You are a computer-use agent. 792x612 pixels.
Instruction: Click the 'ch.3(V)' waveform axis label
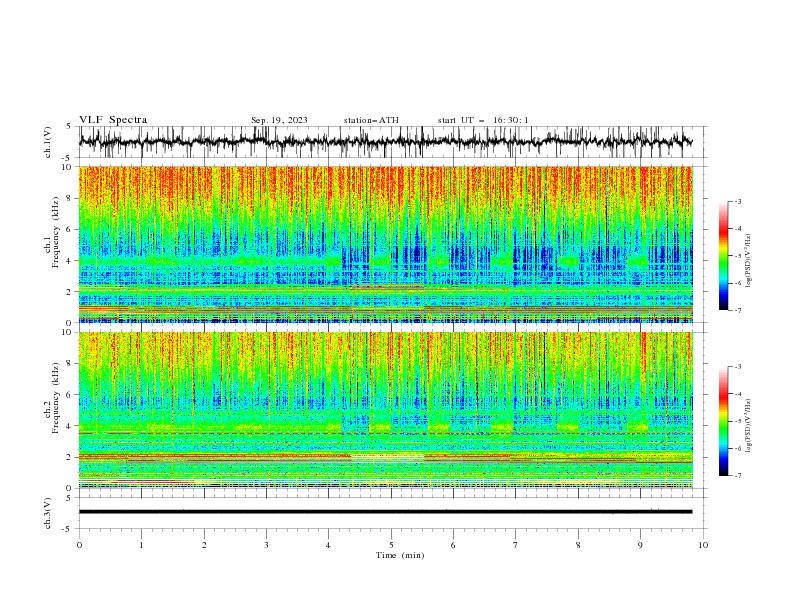click(x=48, y=513)
